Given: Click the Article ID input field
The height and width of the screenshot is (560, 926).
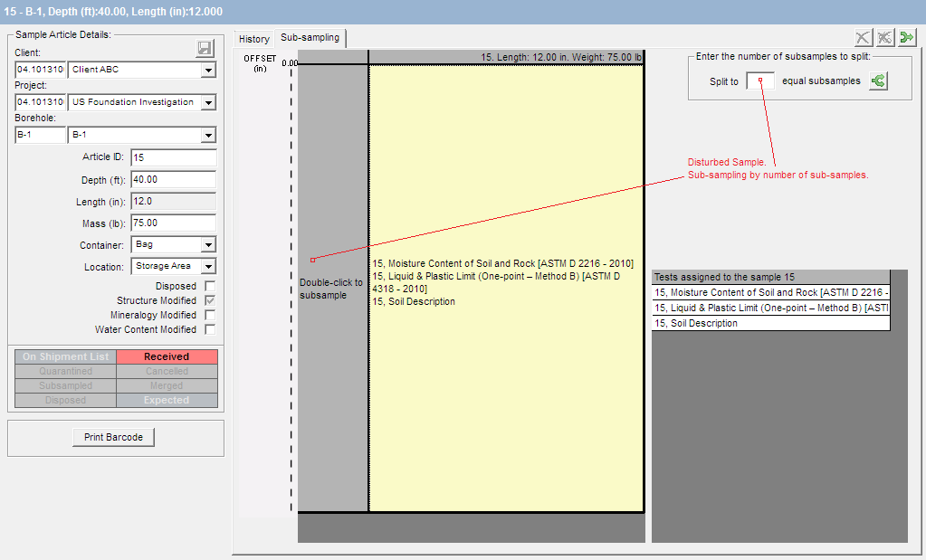Looking at the screenshot, I should (x=173, y=157).
